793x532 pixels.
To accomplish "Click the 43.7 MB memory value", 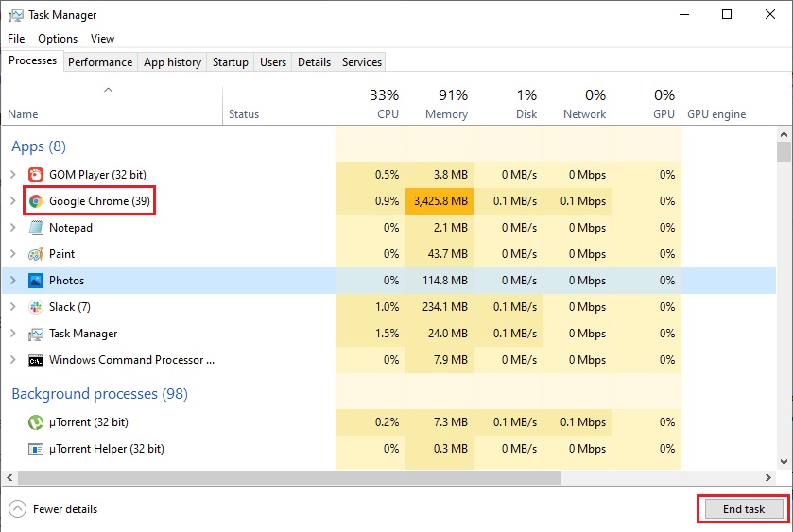I will click(448, 254).
